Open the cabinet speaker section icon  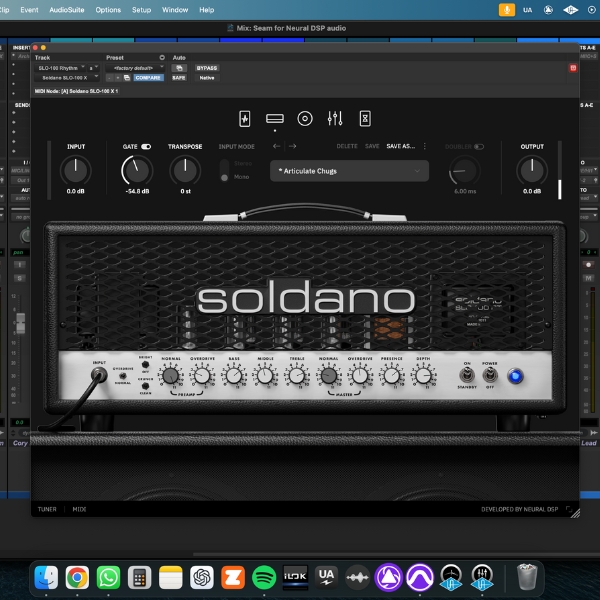pos(305,119)
